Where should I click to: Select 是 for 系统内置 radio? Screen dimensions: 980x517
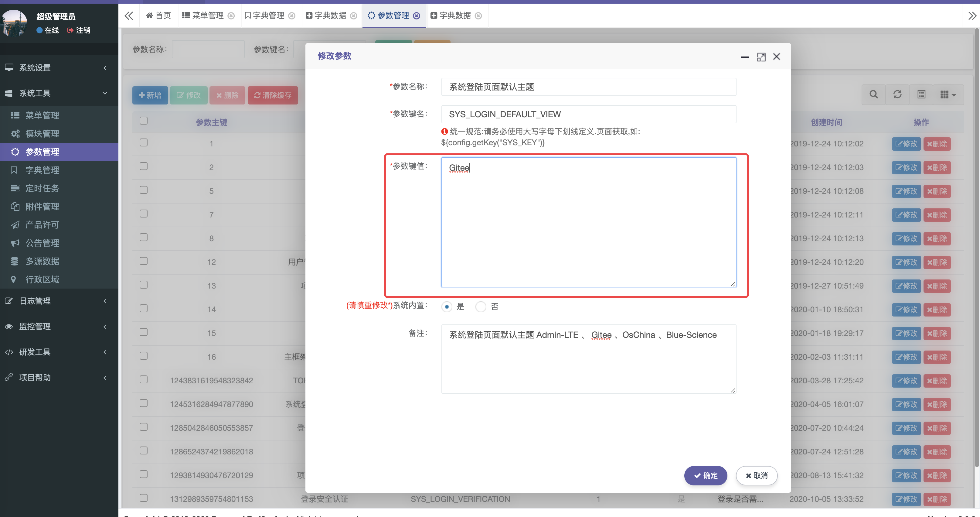447,306
